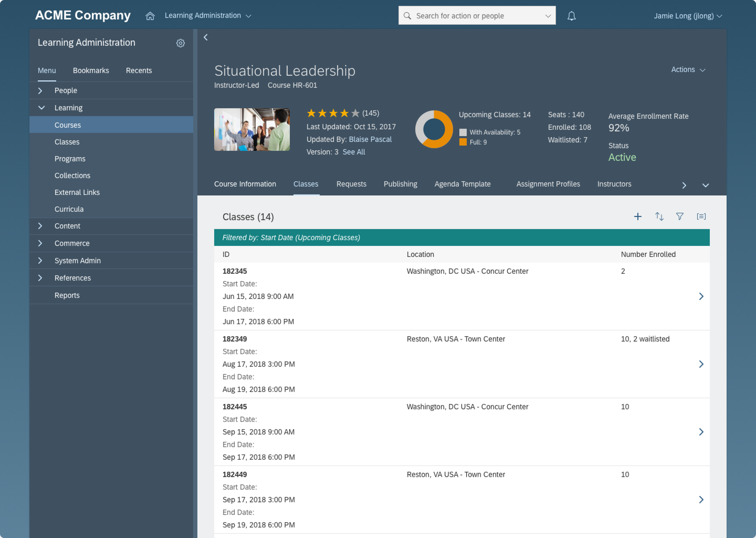The width and height of the screenshot is (756, 538).
Task: Click the Blaise Pascal link
Action: pyautogui.click(x=370, y=139)
